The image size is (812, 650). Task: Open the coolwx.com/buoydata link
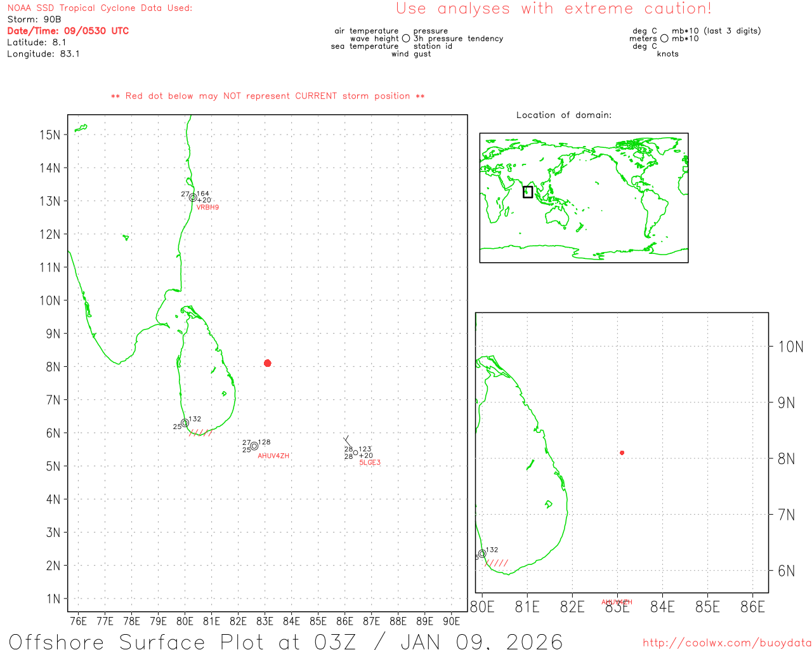(726, 643)
